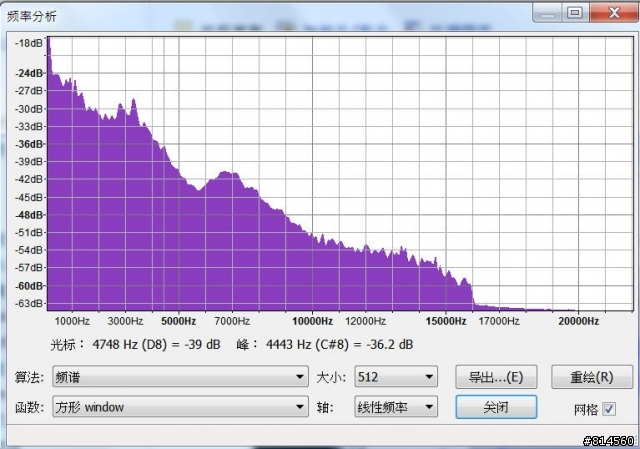The image size is (640, 449).
Task: Click the 频率分析 window title
Action: click(31, 17)
